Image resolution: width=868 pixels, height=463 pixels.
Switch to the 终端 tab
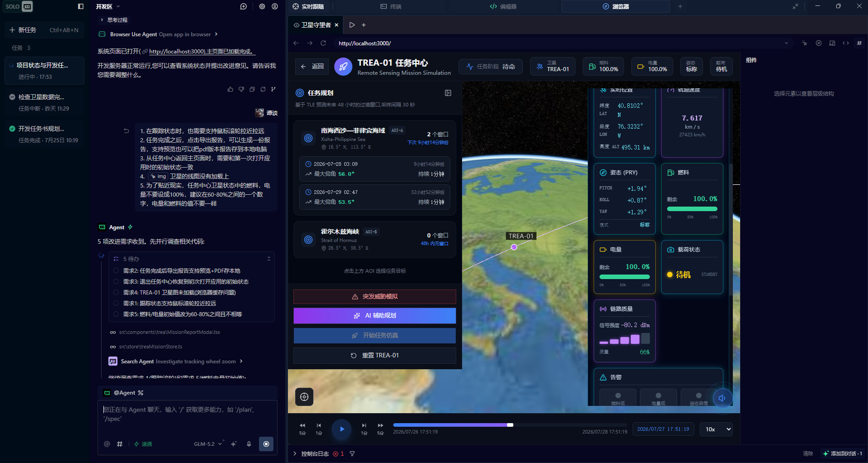click(391, 6)
